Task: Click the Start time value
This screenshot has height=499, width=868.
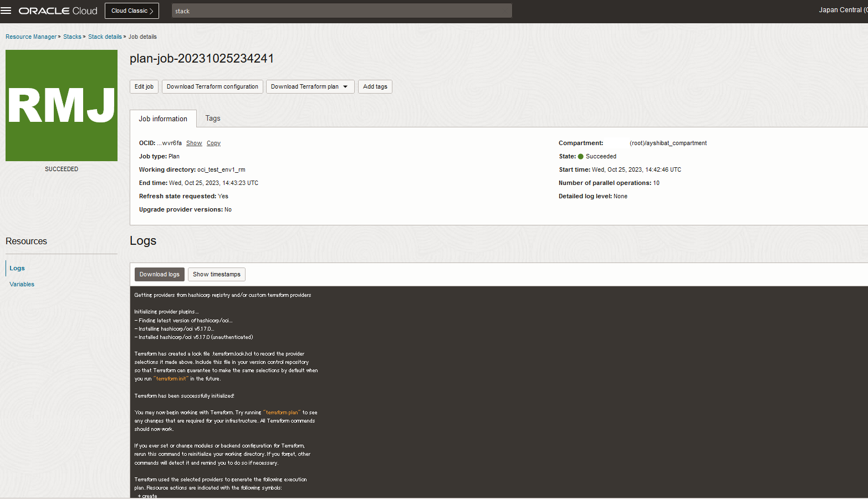Action: (636, 169)
